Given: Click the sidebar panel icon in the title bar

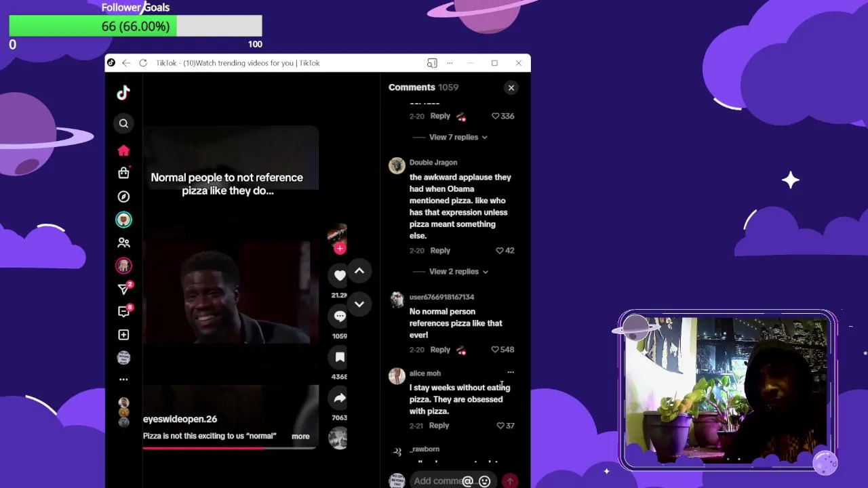Looking at the screenshot, I should [x=432, y=63].
